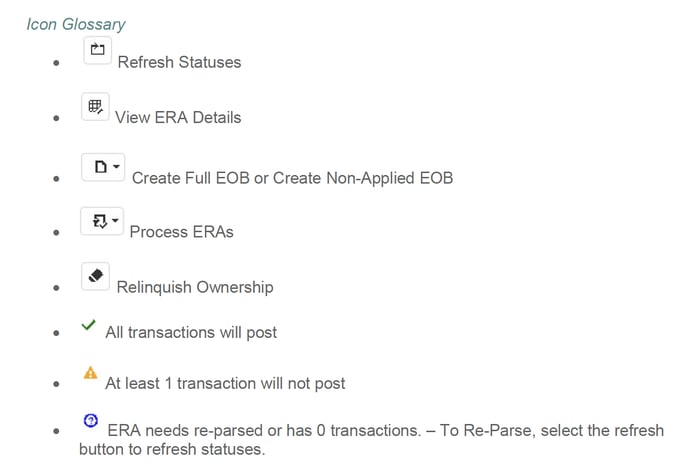Screen dimensions: 688x473
Task: Open the View ERA Details grid icon
Action: pos(95,107)
